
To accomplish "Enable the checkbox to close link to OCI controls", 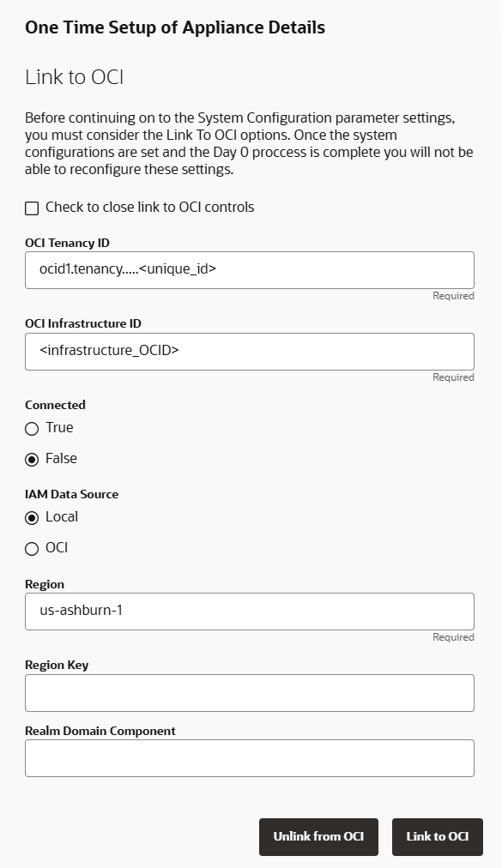I will (32, 207).
